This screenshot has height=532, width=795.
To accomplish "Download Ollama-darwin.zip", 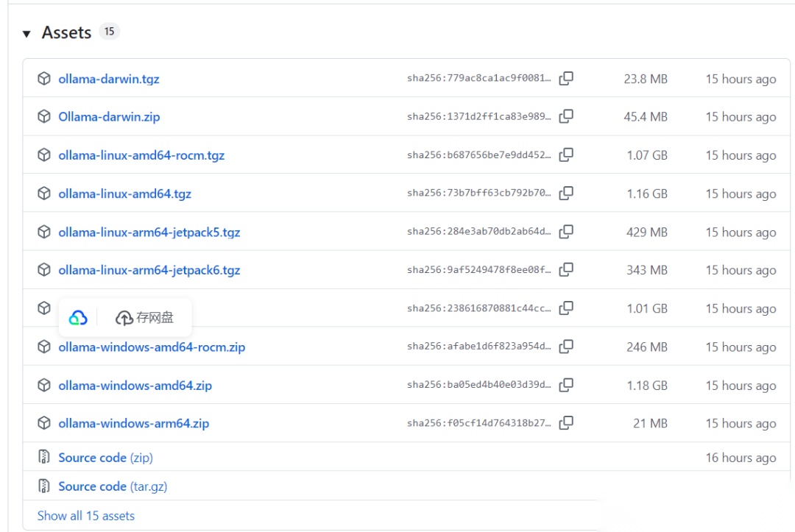I will 109,117.
